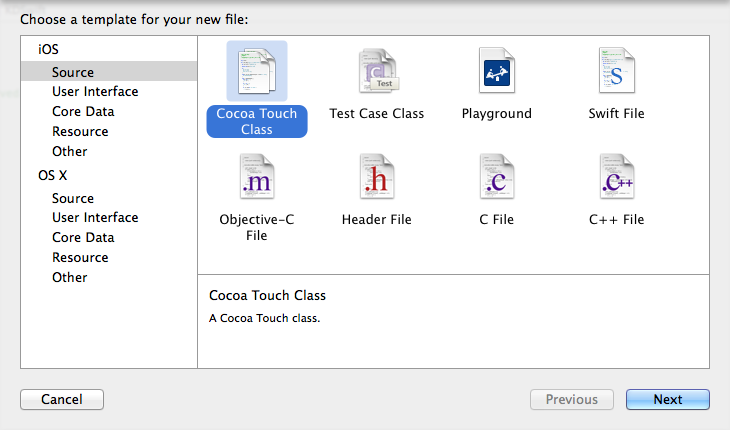730x430 pixels.
Task: Select Source under OS X section
Action: pyautogui.click(x=73, y=198)
